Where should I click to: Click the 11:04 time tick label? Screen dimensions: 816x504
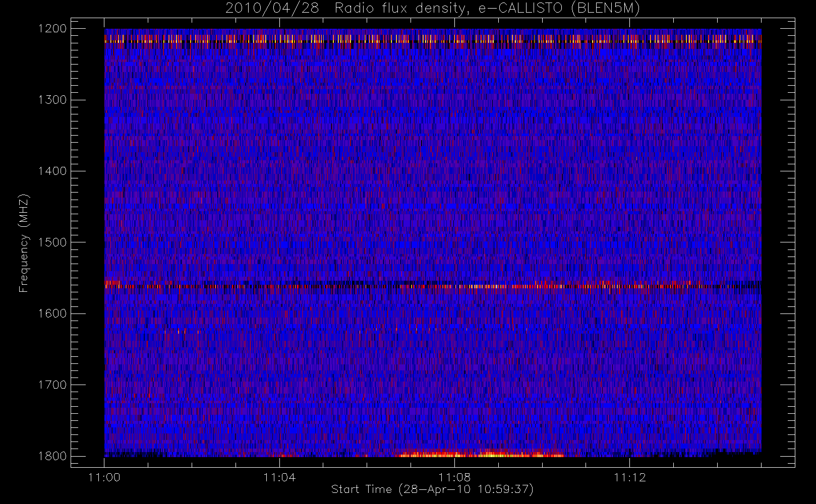coord(279,477)
